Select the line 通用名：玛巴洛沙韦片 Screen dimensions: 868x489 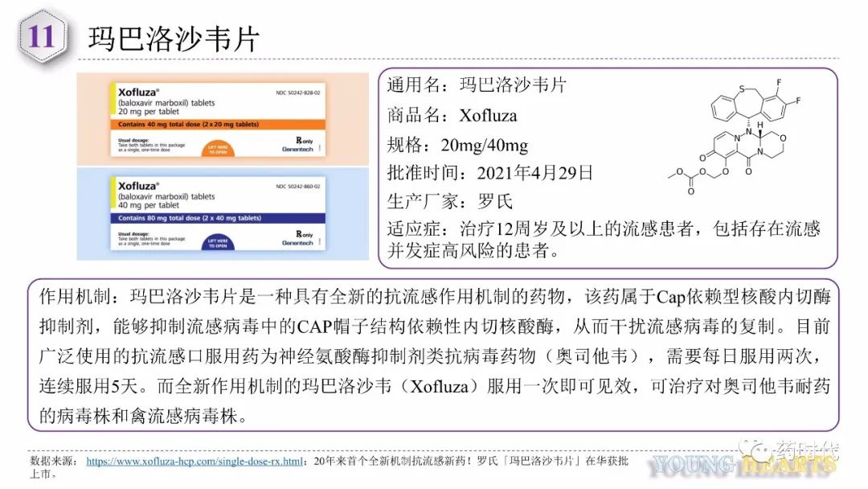click(x=476, y=84)
